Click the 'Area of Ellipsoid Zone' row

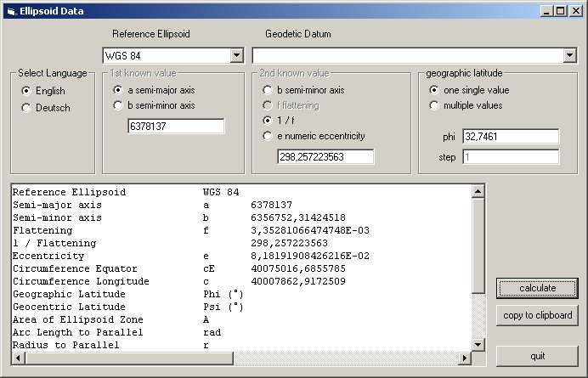(x=111, y=319)
